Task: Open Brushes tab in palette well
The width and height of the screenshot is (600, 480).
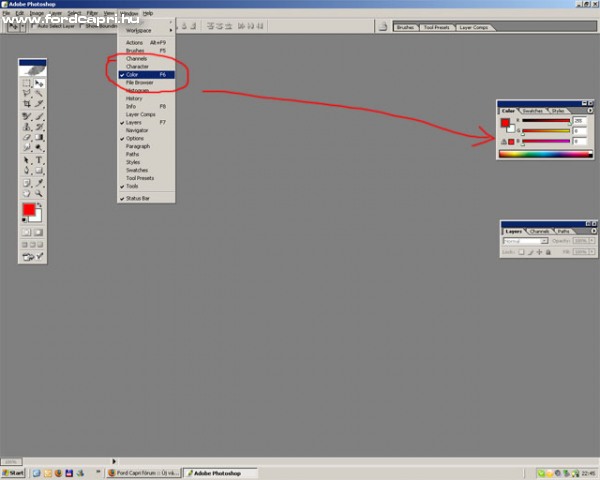Action: point(405,27)
